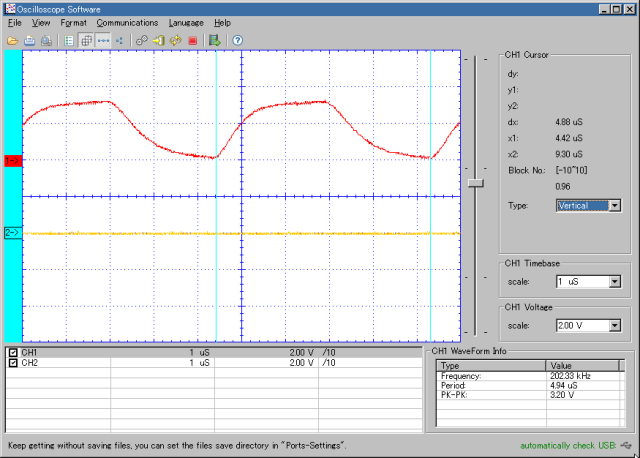
Task: Open the View menu
Action: click(41, 23)
